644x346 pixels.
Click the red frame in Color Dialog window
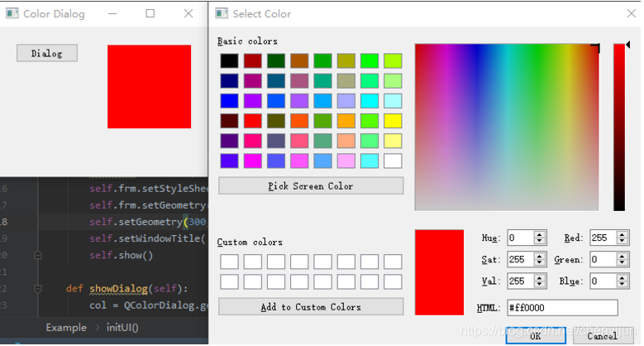pyautogui.click(x=149, y=86)
